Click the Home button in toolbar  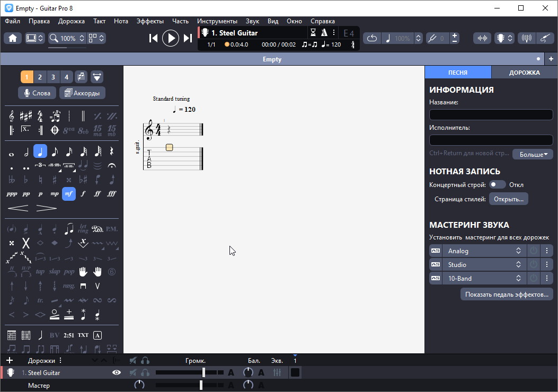[13, 38]
